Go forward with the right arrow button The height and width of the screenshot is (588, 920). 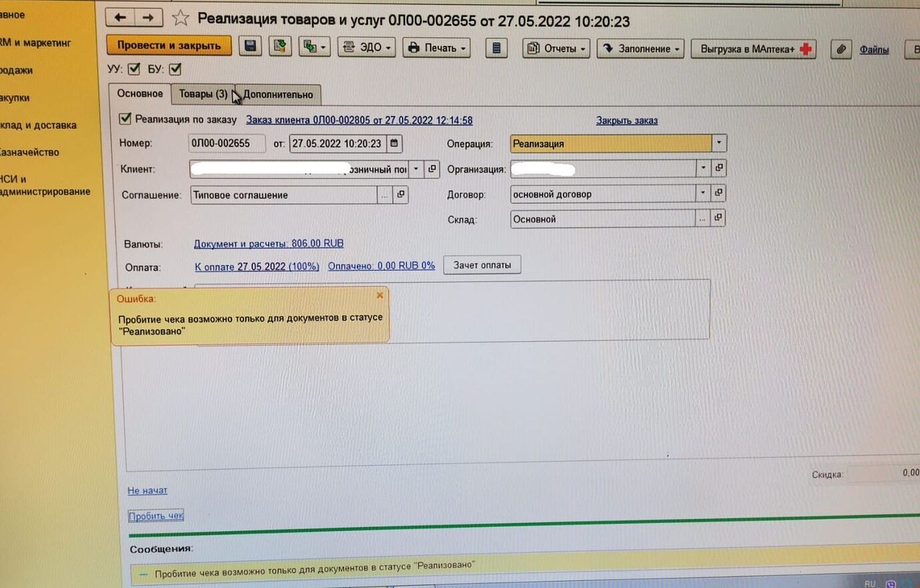149,18
